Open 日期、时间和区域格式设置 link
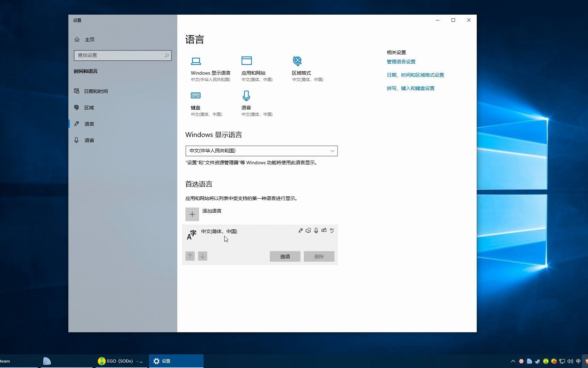The height and width of the screenshot is (368, 588). 415,75
